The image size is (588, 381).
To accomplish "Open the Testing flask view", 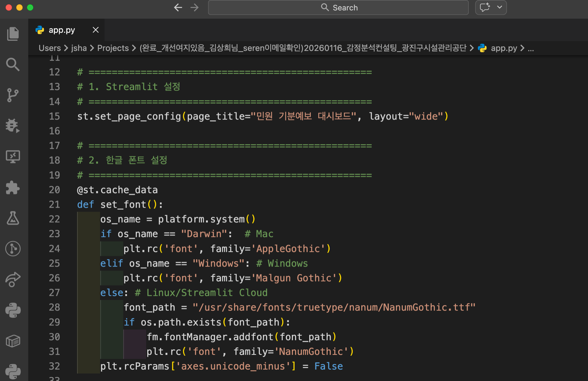I will tap(13, 218).
